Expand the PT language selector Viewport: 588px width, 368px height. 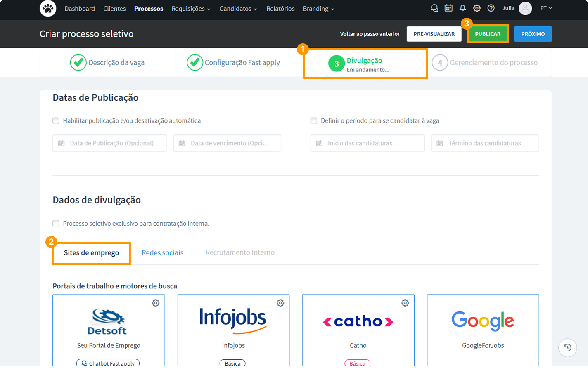(x=546, y=8)
